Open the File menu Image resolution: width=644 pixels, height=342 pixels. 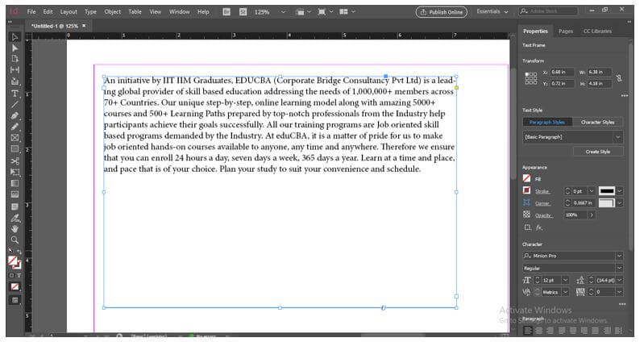31,11
